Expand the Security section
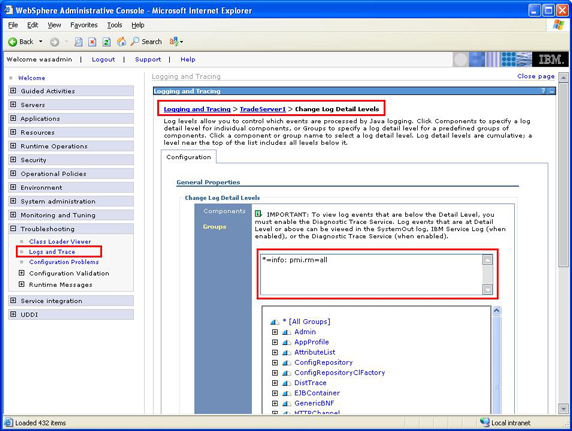This screenshot has height=431, width=572. (13, 160)
